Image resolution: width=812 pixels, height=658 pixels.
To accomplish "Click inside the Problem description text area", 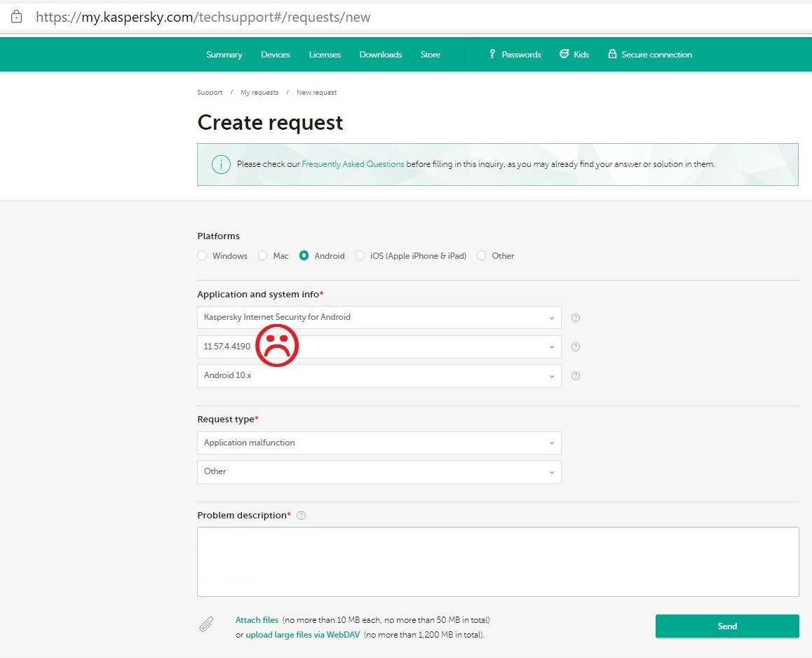I will pyautogui.click(x=498, y=561).
